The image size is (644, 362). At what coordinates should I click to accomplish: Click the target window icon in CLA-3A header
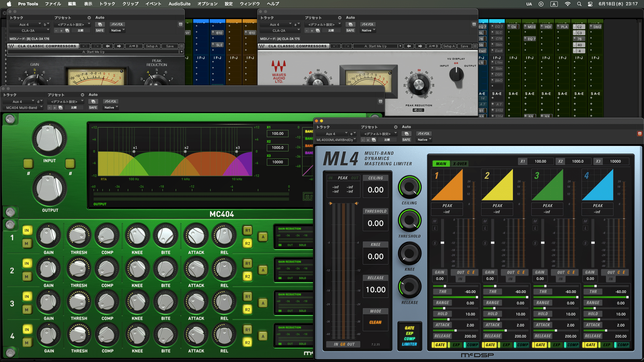coord(180,24)
